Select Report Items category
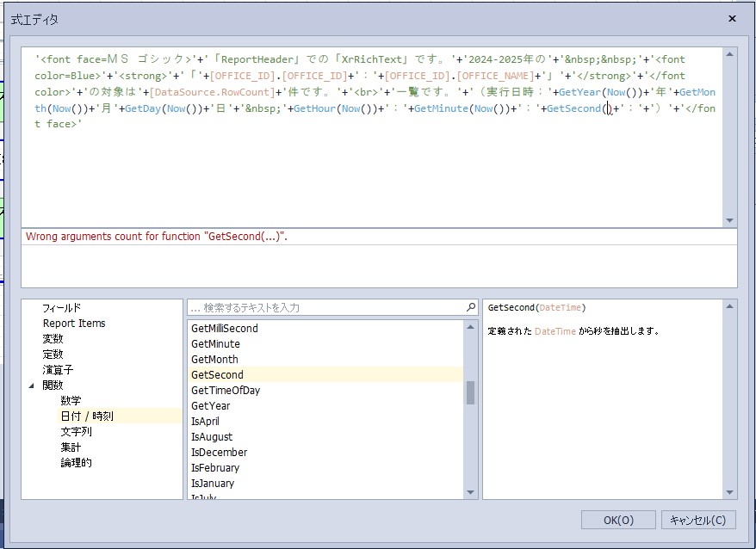 [74, 323]
